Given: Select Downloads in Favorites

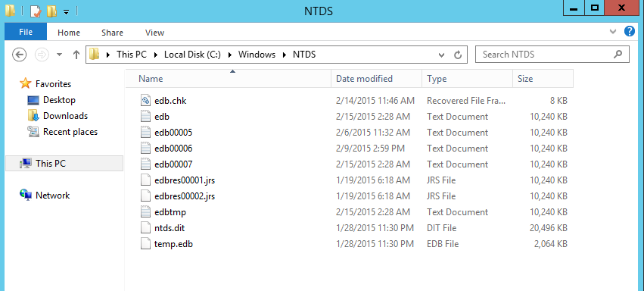Looking at the screenshot, I should point(65,116).
